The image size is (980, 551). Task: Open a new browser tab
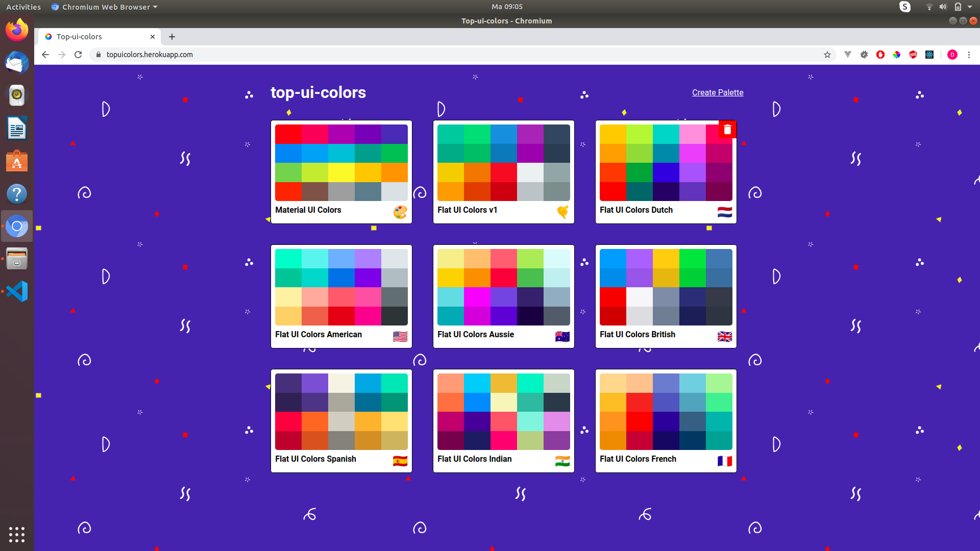(x=172, y=37)
